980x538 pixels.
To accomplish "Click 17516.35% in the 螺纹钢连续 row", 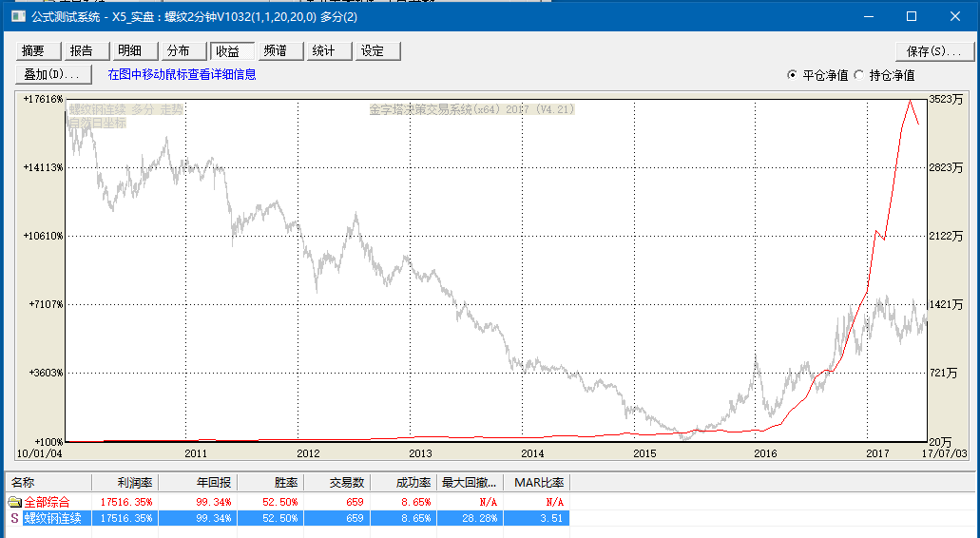I will [x=126, y=518].
